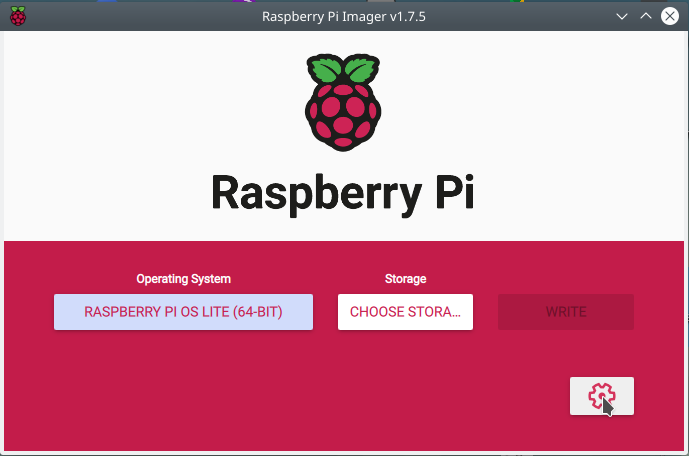The width and height of the screenshot is (689, 456).
Task: Open advanced options via the gear icon
Action: (602, 396)
